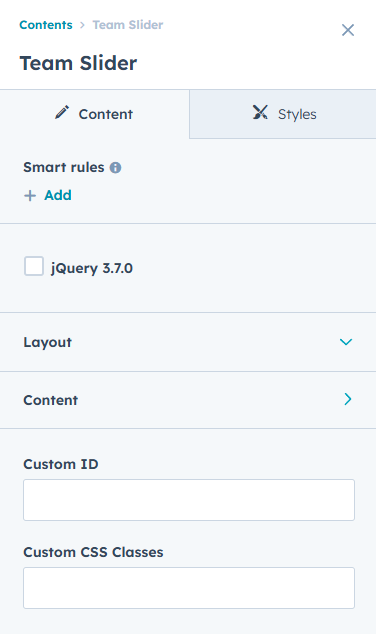Close the Team Slider panel

348,30
